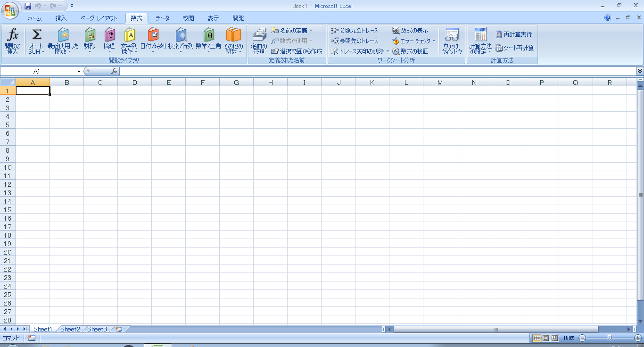This screenshot has height=347, width=644.
Task: Switch to Page Layout view in status bar
Action: tap(545, 338)
